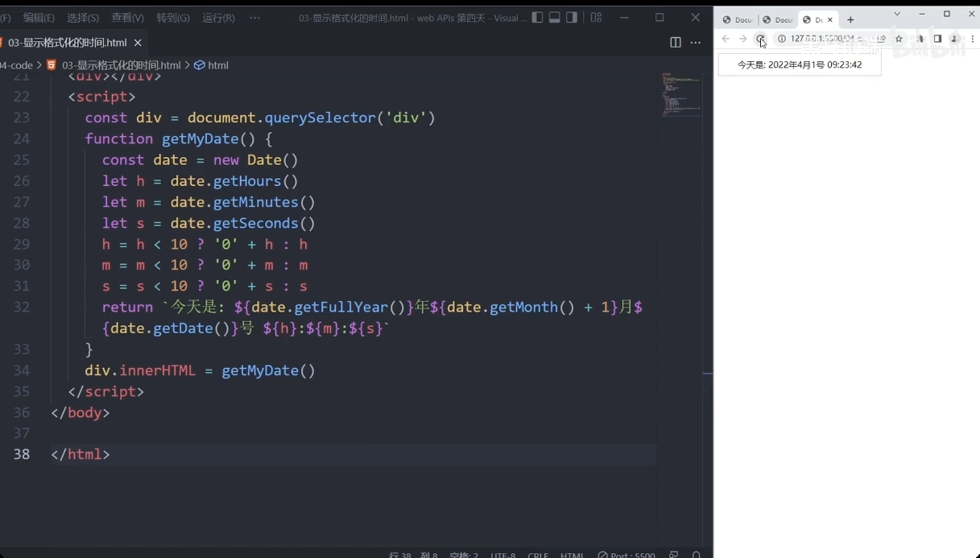Open a new browser tab with the plus
Screen dimensions: 980x558
pos(850,20)
